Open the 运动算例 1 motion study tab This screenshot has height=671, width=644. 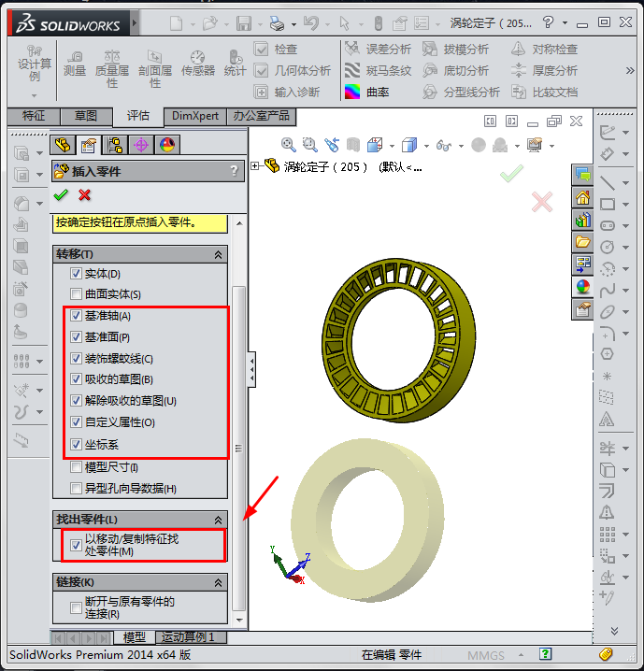tap(188, 637)
